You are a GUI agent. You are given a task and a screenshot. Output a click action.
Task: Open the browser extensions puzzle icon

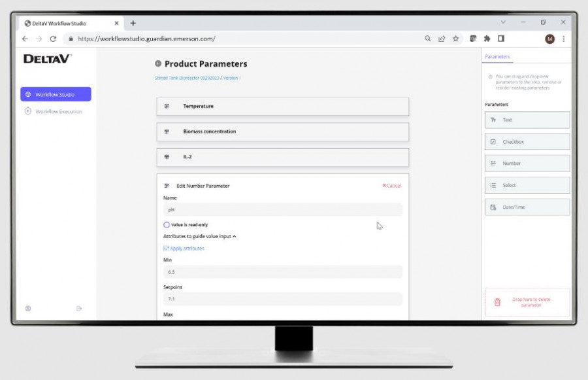pyautogui.click(x=487, y=39)
